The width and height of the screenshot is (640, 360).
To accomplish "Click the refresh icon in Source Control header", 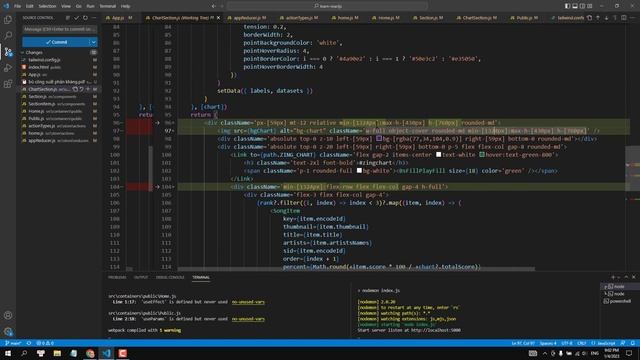I will [85, 18].
